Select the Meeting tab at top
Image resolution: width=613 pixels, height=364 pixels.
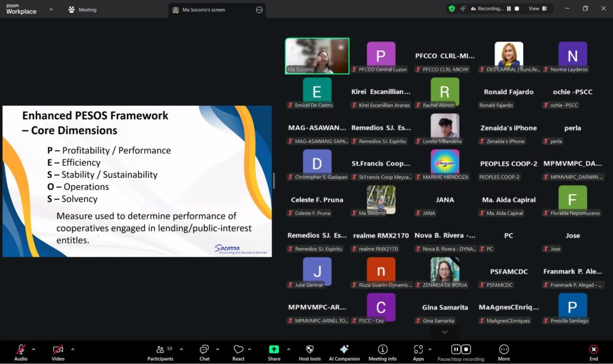coord(83,10)
